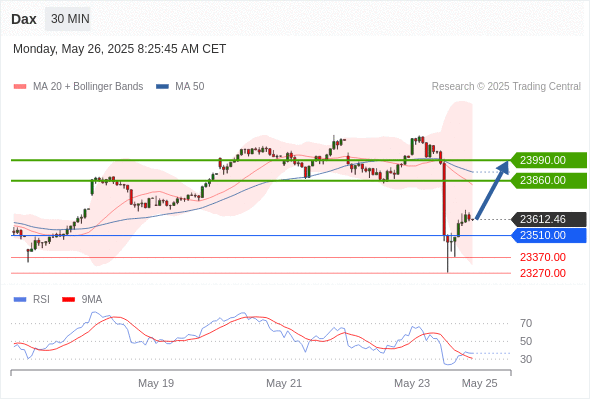
Task: Click the Research © 2025 Trading Central text
Action: (x=506, y=87)
